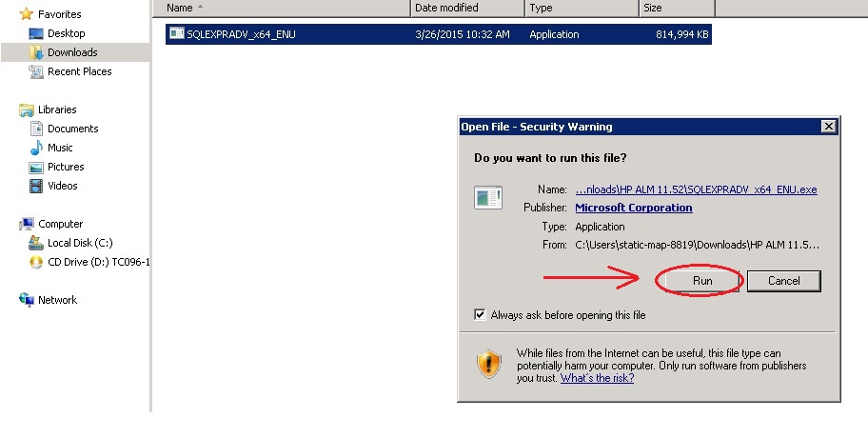Open the CD Drive (D:) icon
The image size is (868, 438).
tap(36, 262)
